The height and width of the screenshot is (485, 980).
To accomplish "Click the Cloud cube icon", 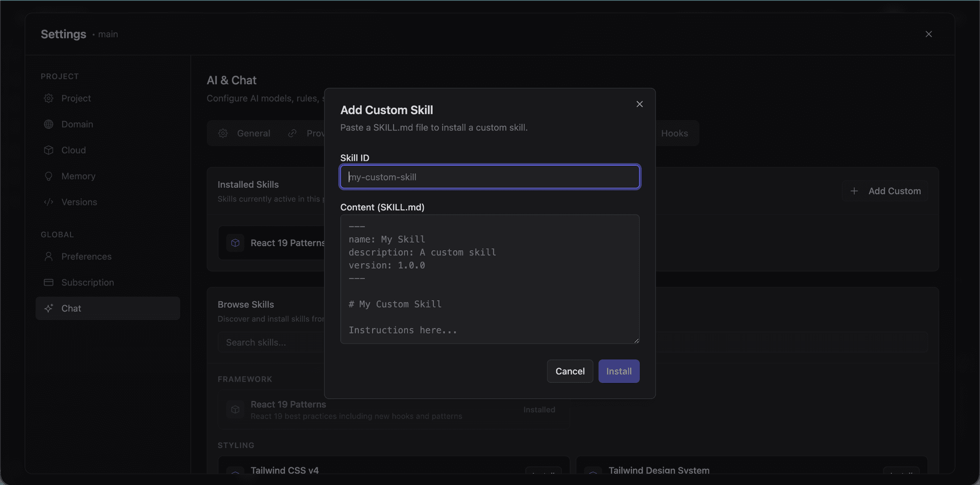I will tap(49, 150).
